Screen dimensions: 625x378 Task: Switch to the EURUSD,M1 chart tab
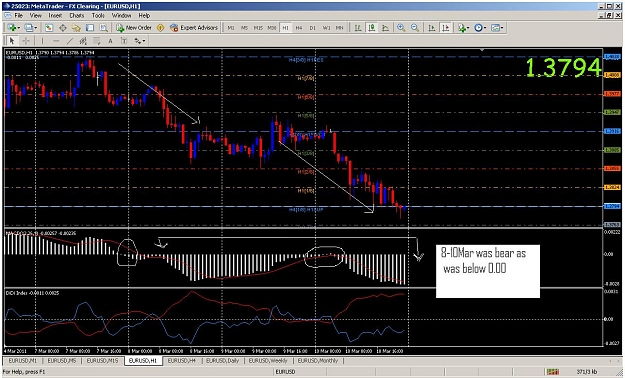[22, 360]
